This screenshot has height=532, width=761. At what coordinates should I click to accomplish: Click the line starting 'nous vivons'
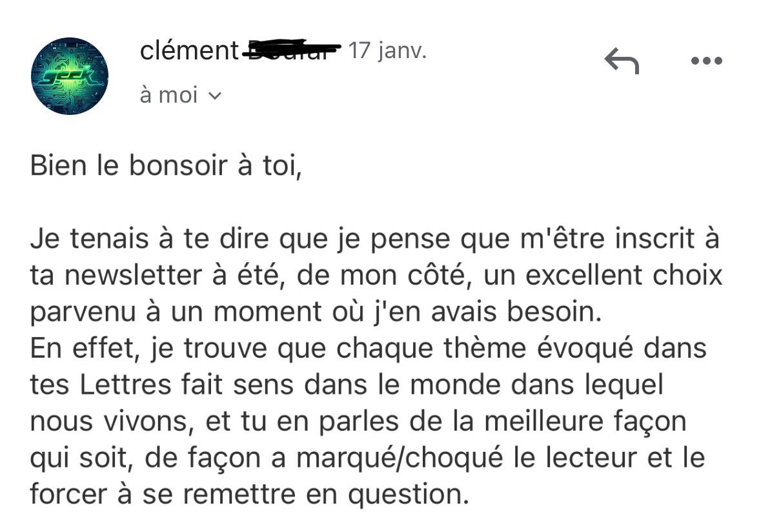(x=358, y=422)
